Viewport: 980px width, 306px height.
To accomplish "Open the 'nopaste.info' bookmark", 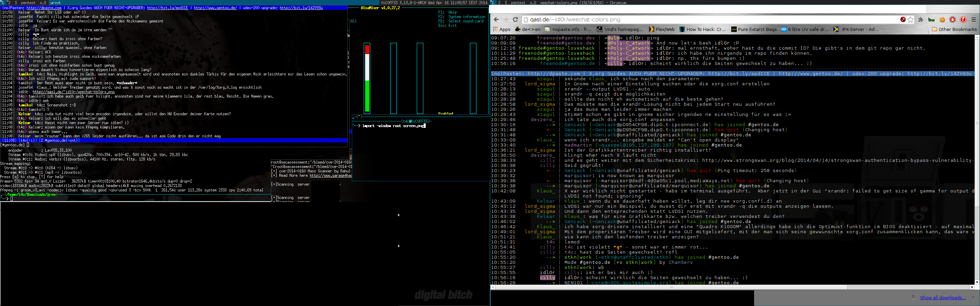I will coord(568,29).
